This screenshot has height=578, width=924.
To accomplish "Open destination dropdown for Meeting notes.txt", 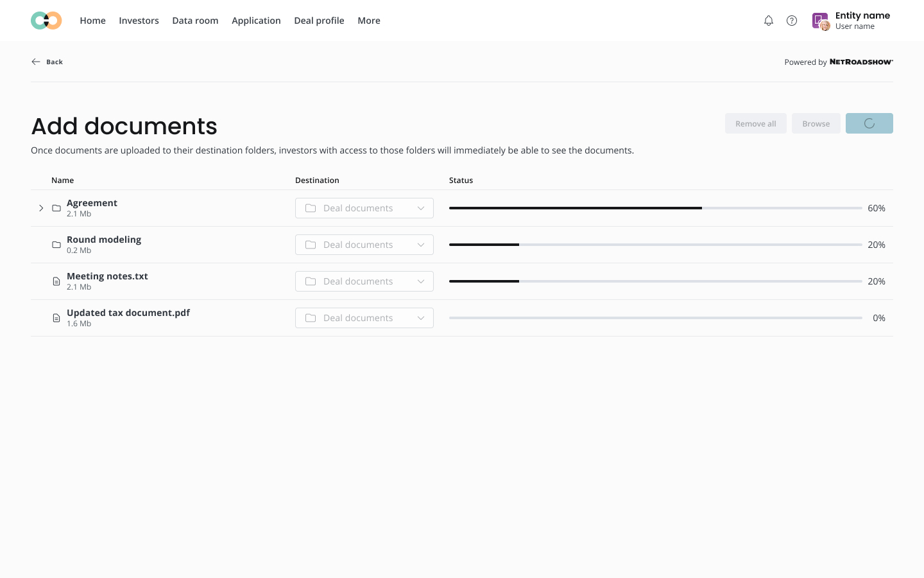I will tap(364, 281).
